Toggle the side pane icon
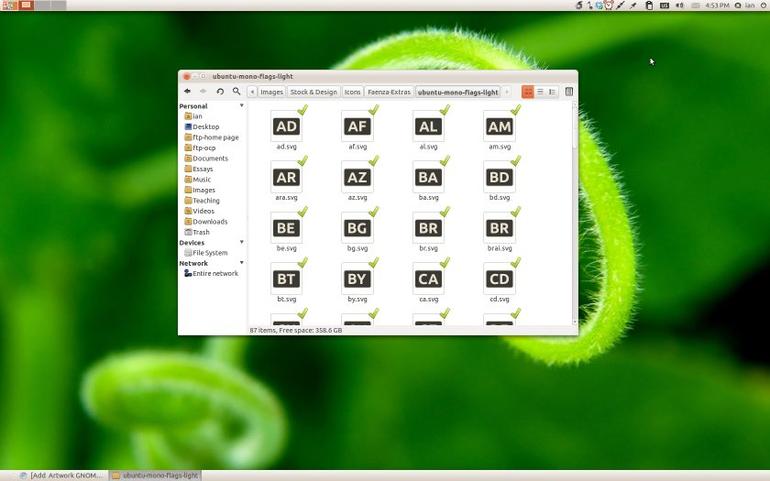The image size is (770, 481). coord(569,92)
